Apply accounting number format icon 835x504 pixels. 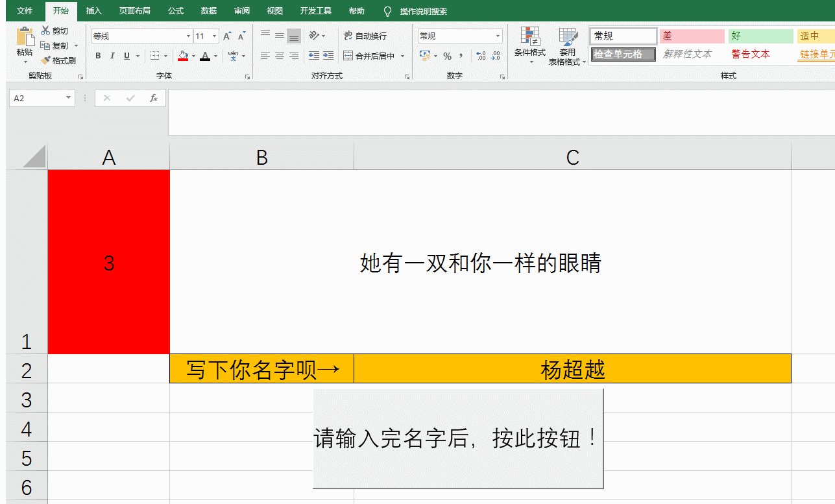coord(425,56)
